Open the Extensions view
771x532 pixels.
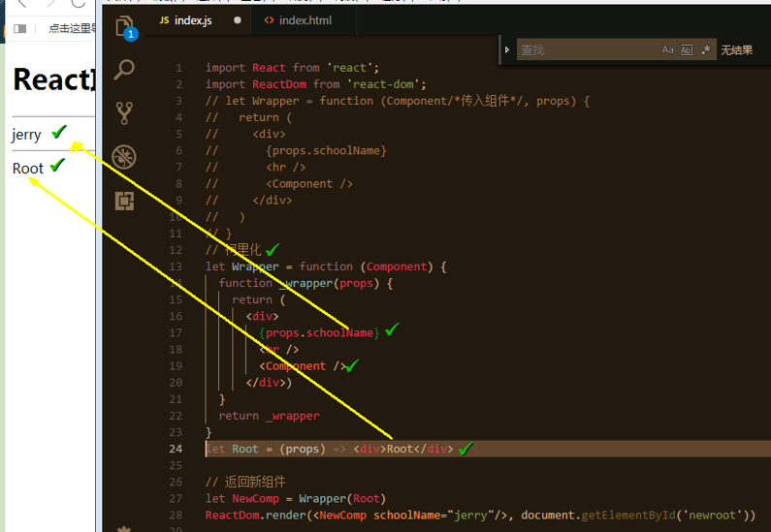(124, 201)
